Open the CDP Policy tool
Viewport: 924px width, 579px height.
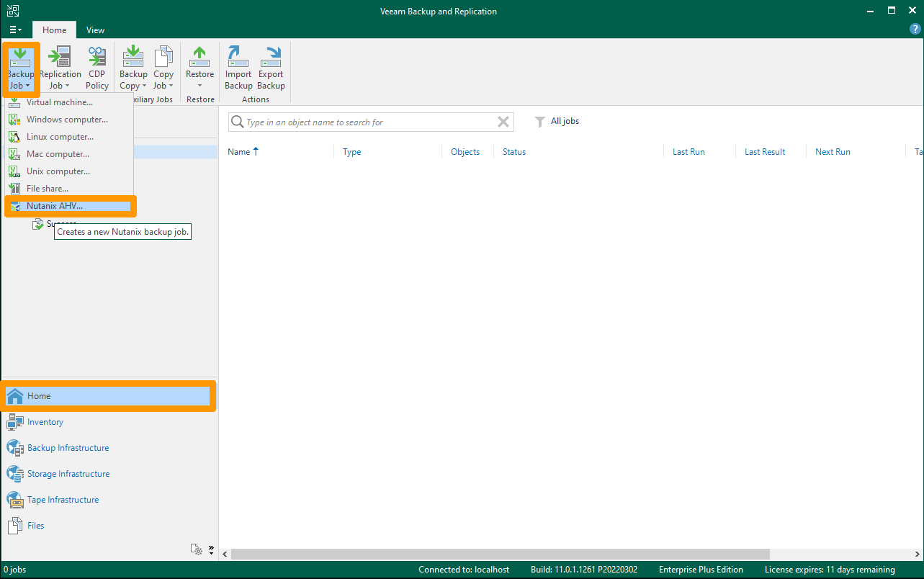click(97, 65)
